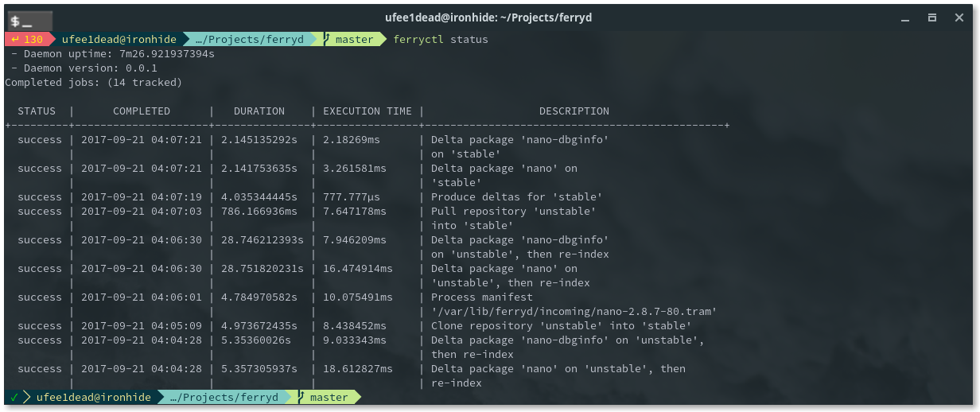Click duration value 5.35360026s
The image size is (980, 412).
[256, 340]
